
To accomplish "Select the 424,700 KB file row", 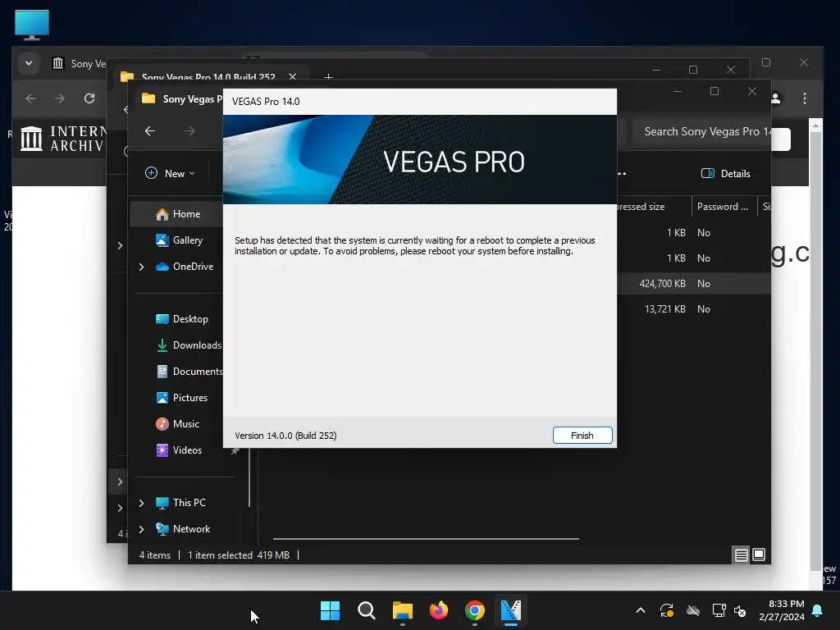I will (694, 283).
